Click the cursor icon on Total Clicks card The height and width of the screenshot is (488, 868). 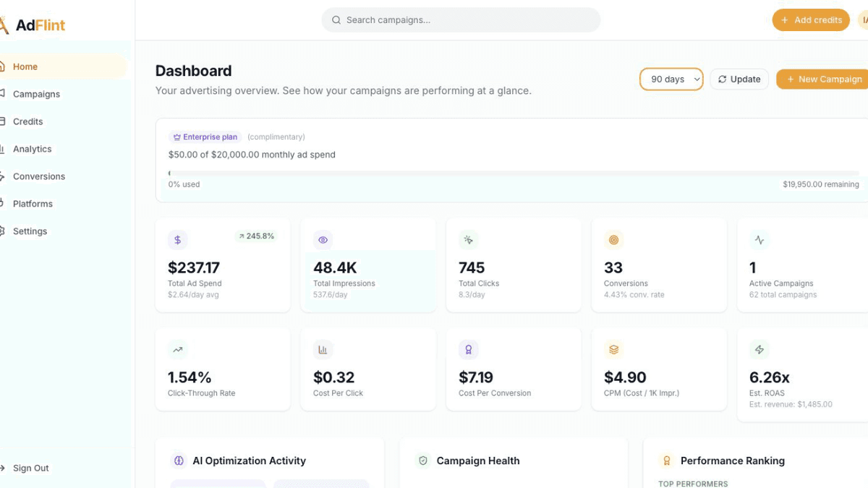click(469, 240)
